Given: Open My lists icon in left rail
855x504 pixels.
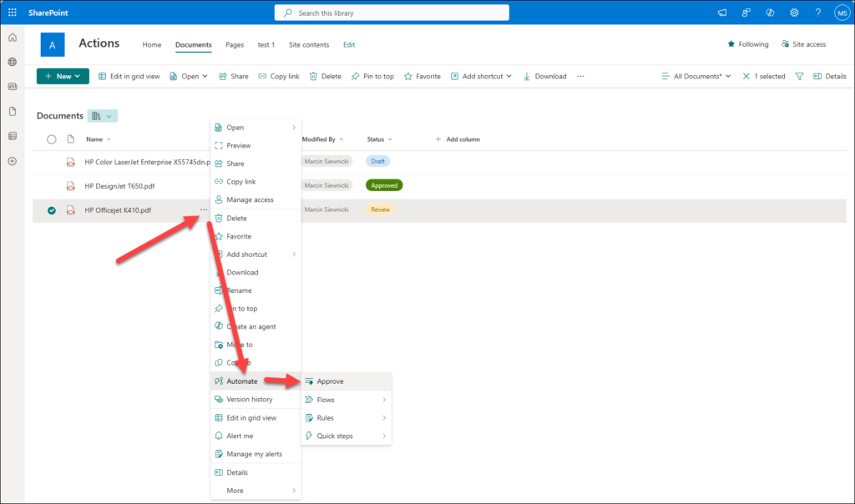Looking at the screenshot, I should (13, 136).
